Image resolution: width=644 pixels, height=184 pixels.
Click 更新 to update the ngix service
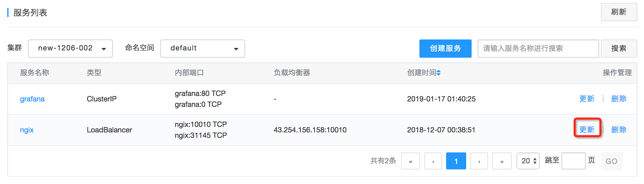pyautogui.click(x=587, y=130)
